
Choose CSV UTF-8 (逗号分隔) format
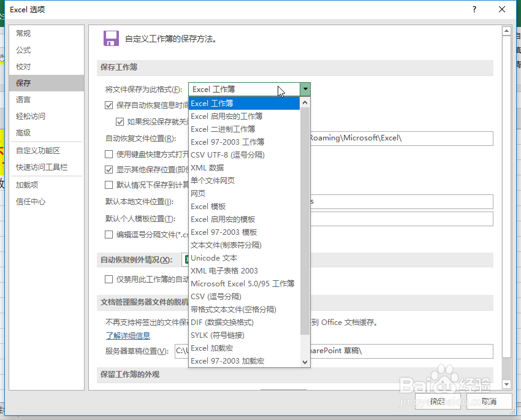click(x=244, y=155)
